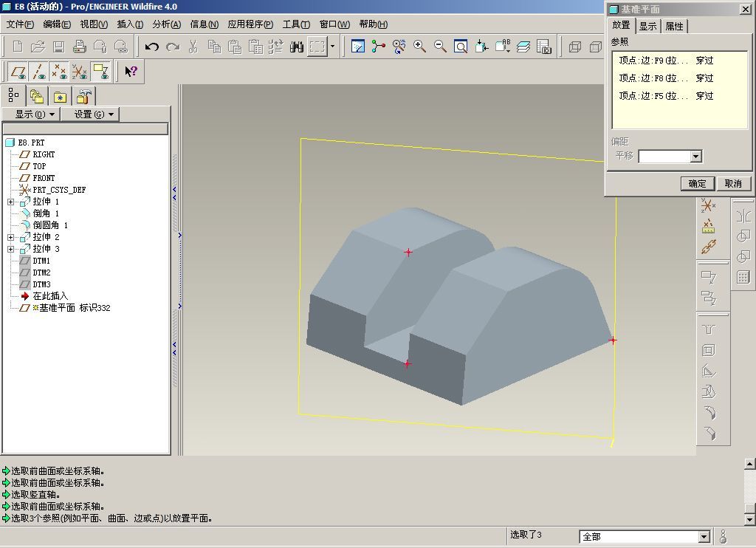Click the Rib tool icon
The height and width of the screenshot is (548, 756).
(x=708, y=371)
